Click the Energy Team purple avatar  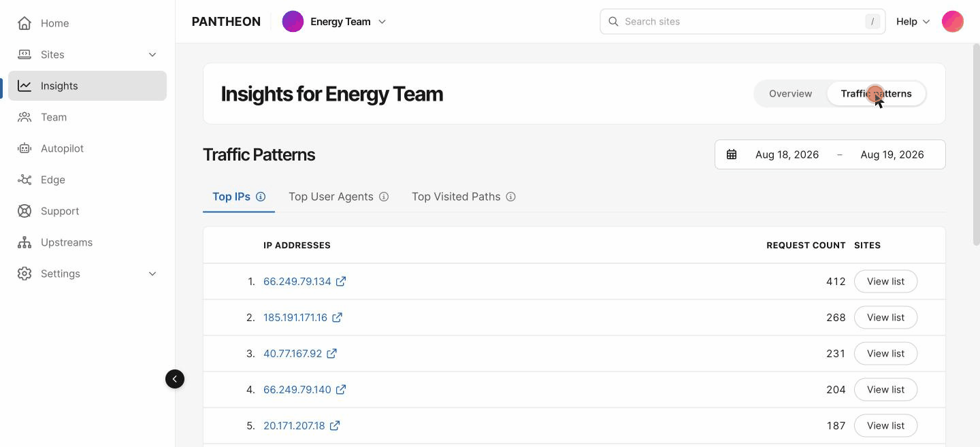coord(293,22)
